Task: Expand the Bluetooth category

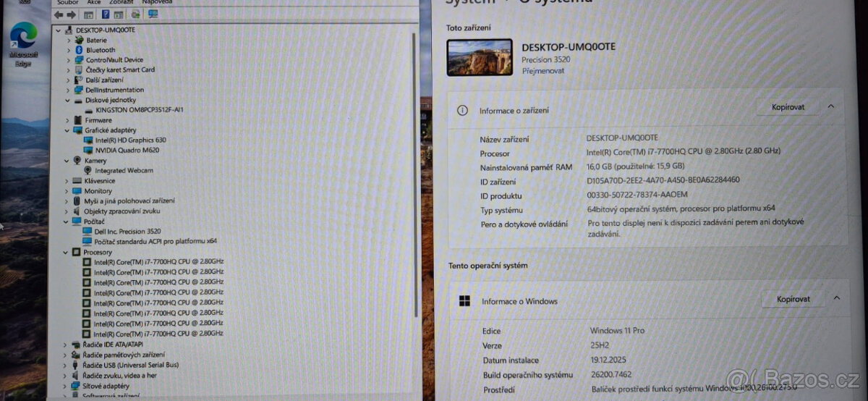Action: 69,50
